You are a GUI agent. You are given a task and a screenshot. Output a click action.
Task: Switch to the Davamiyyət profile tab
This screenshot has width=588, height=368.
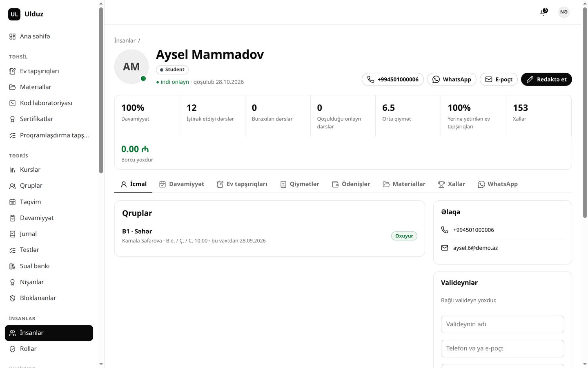pyautogui.click(x=182, y=184)
